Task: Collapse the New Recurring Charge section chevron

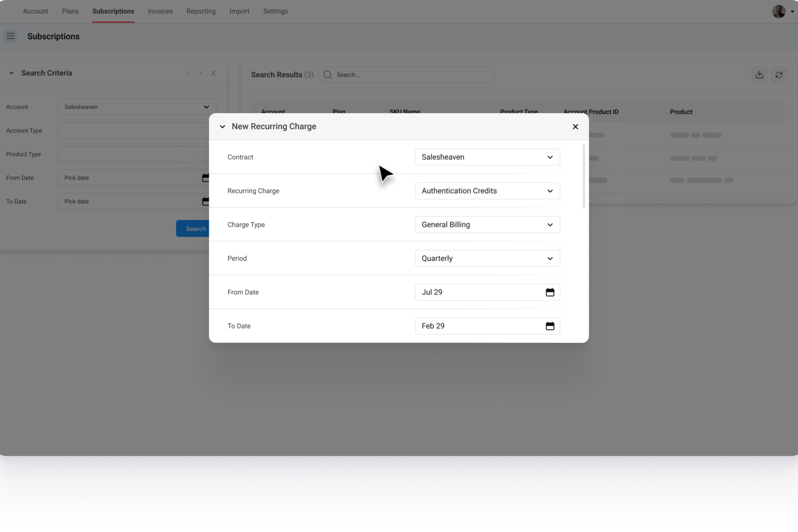Action: coord(222,127)
